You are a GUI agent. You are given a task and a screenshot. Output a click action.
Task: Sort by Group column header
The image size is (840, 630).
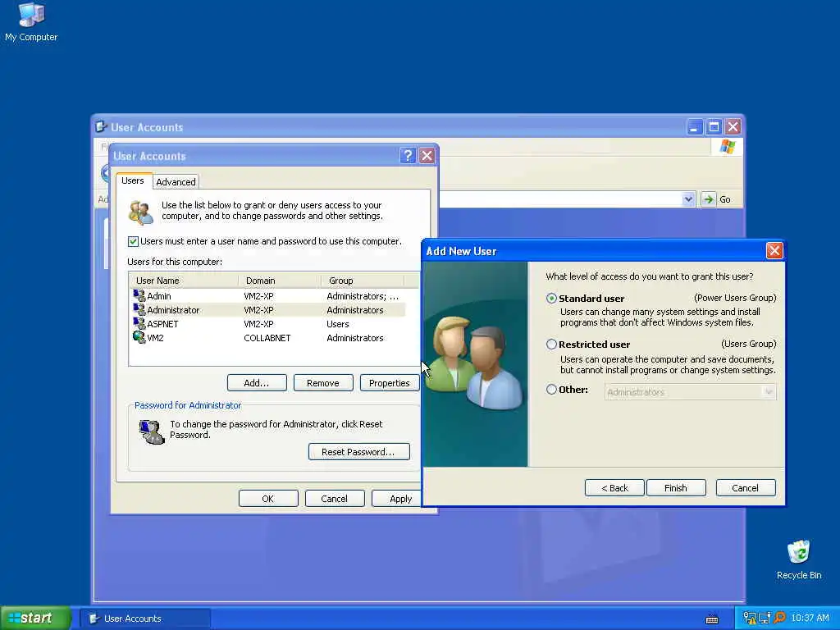pyautogui.click(x=363, y=281)
